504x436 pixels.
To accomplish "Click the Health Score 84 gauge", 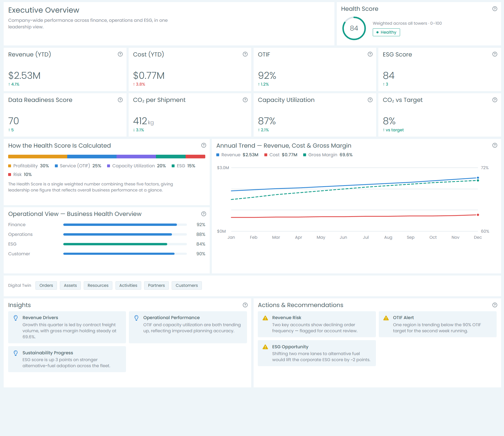I will pos(354,28).
